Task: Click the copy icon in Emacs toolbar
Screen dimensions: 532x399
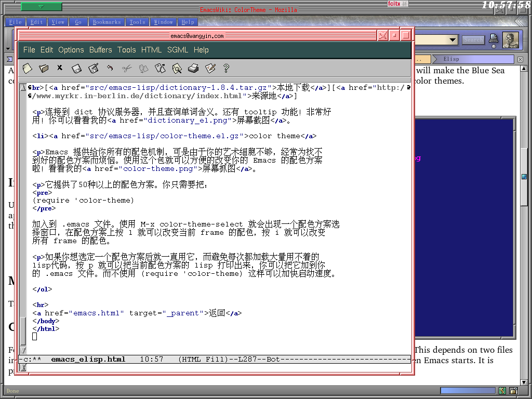Action: (143, 69)
